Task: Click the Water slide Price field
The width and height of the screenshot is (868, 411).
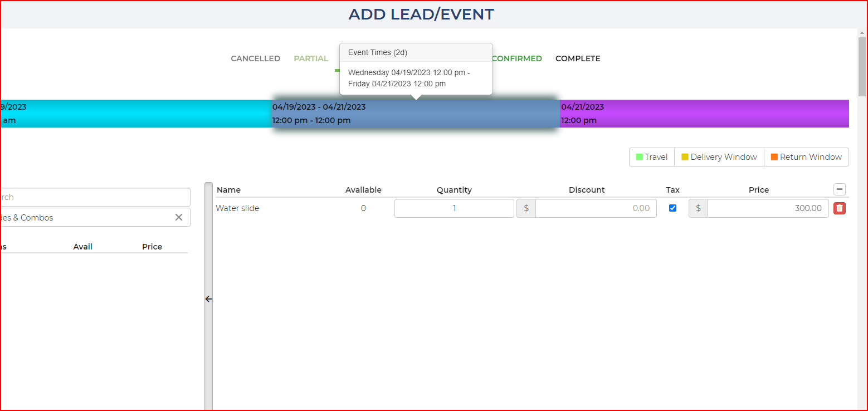Action: click(x=767, y=208)
